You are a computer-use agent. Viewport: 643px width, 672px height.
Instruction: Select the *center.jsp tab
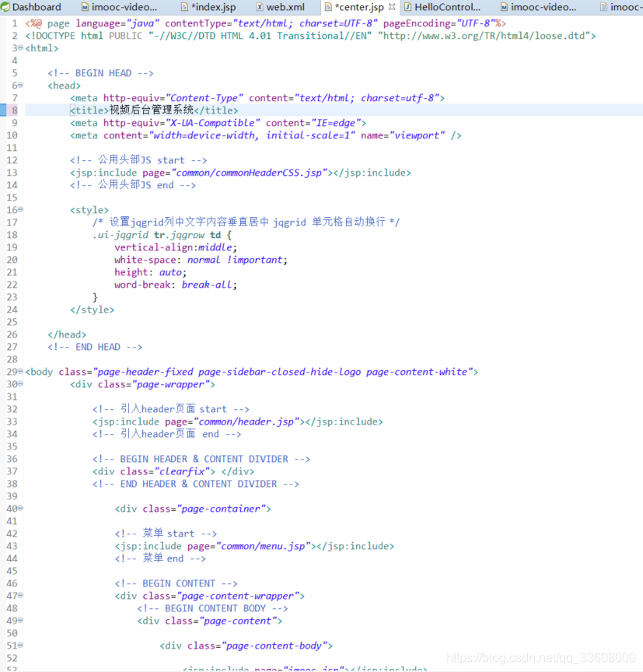(x=359, y=7)
